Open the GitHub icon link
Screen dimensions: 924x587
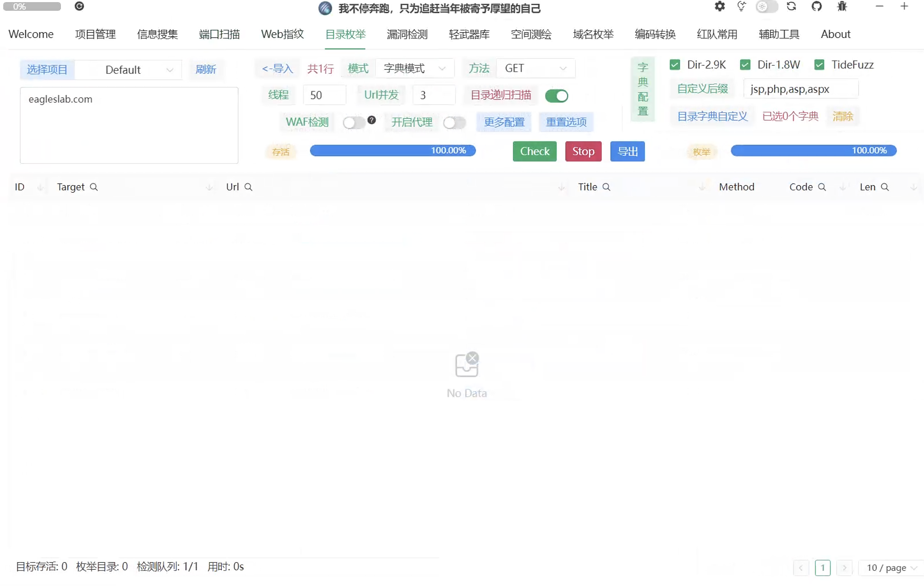click(x=816, y=7)
